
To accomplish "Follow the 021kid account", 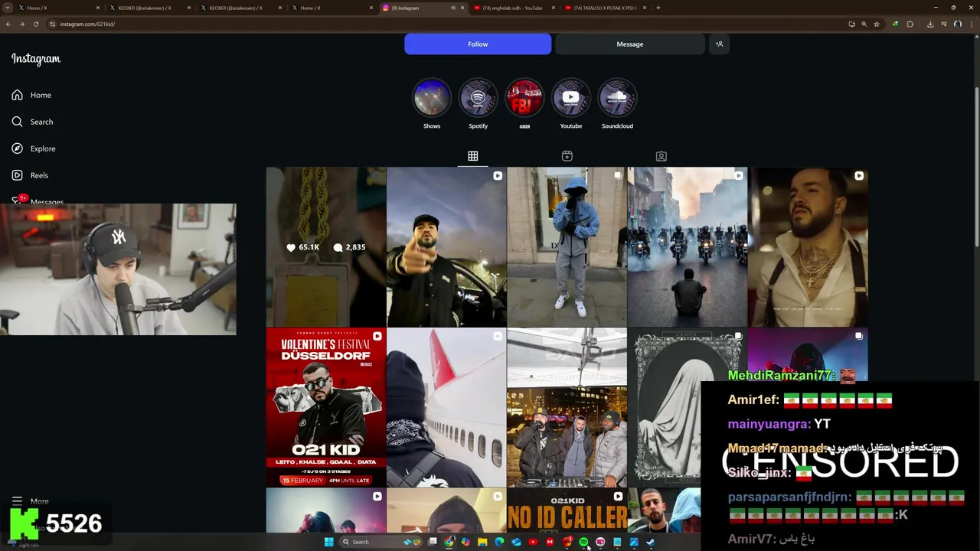I will (x=478, y=44).
